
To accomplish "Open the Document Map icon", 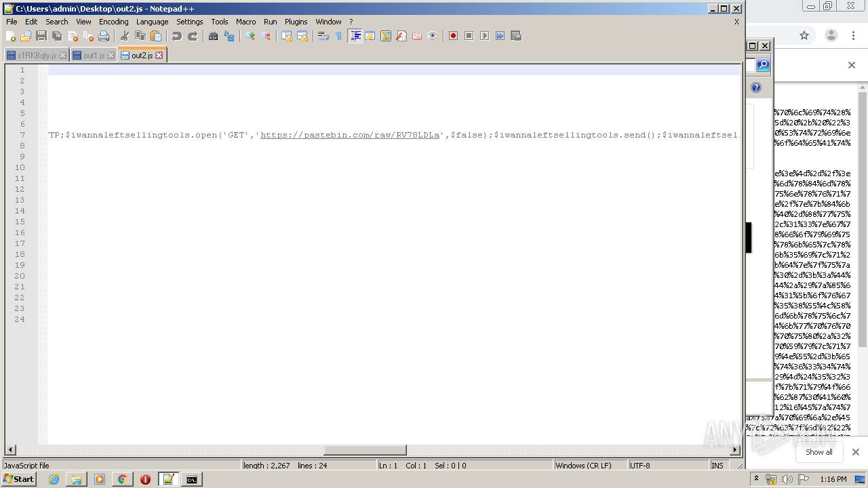I will tap(386, 36).
